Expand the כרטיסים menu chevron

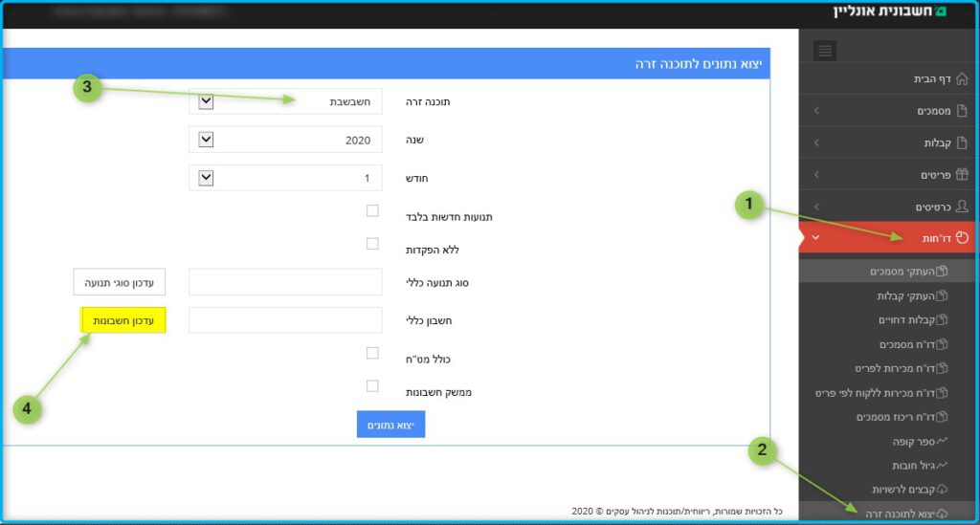pos(816,206)
